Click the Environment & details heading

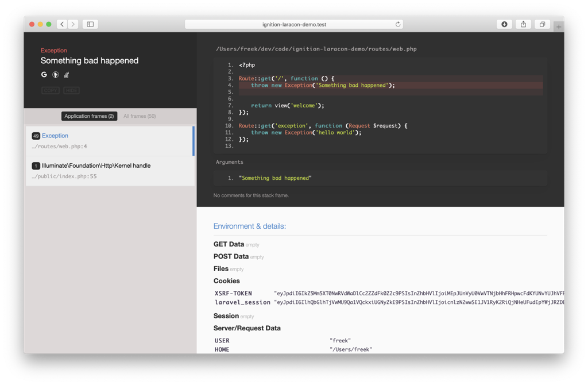250,226
